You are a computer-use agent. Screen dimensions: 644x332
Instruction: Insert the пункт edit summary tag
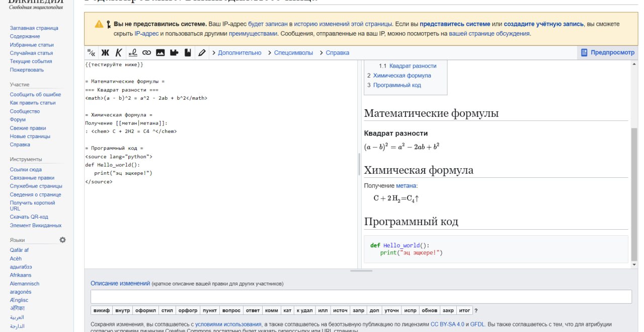point(210,310)
